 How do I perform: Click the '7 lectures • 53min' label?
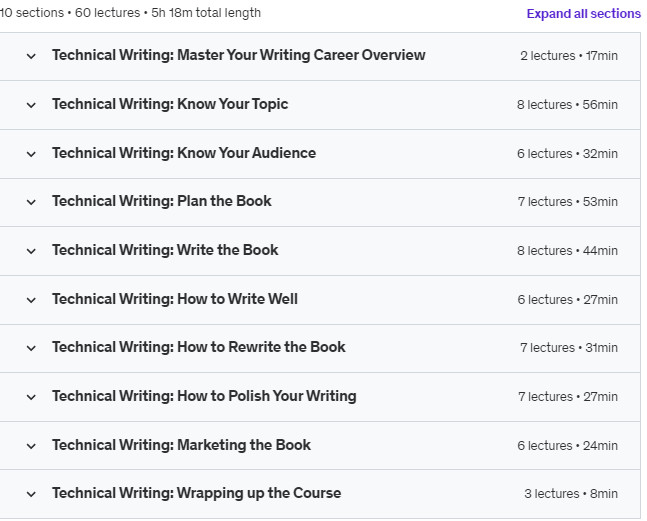coord(568,202)
